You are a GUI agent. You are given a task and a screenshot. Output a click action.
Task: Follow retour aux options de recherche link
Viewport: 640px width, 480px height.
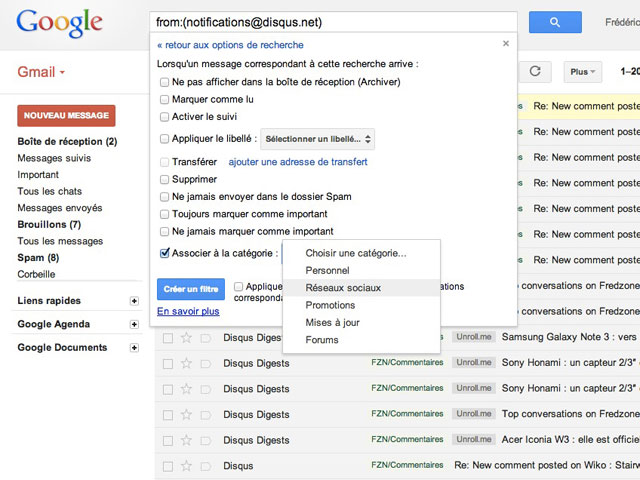[230, 45]
